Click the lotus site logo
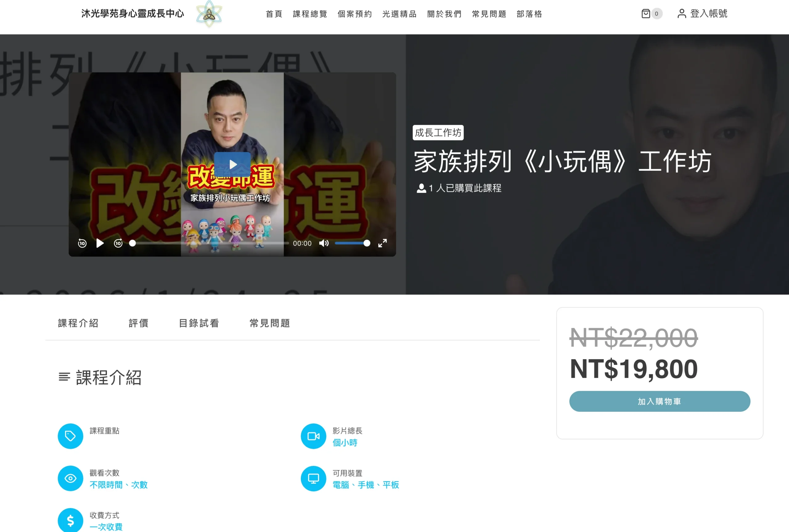 tap(209, 14)
